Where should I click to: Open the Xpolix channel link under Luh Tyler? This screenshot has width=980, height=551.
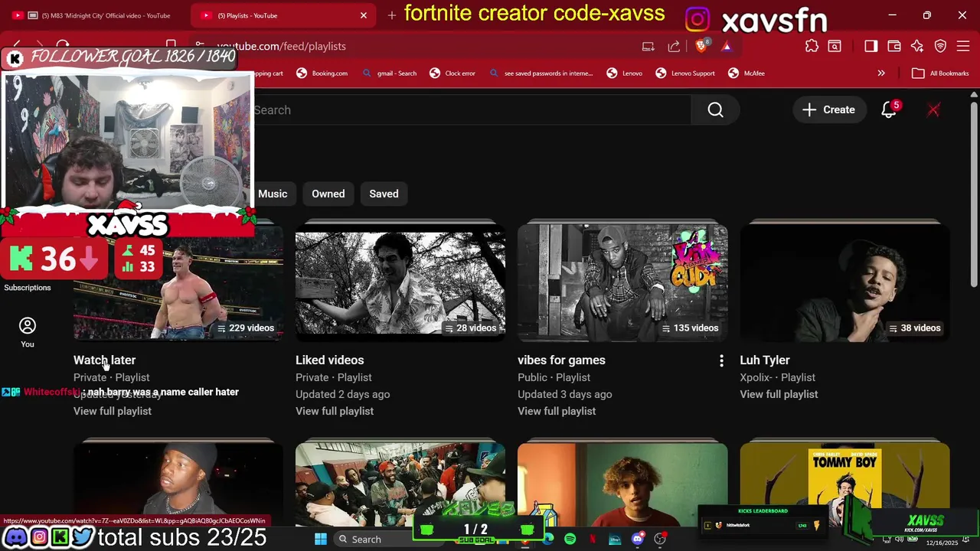click(x=756, y=377)
